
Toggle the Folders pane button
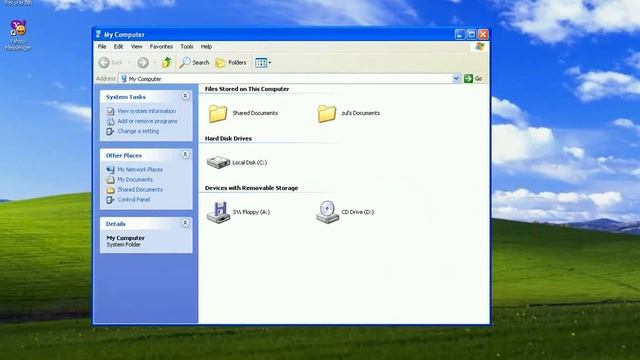[231, 62]
